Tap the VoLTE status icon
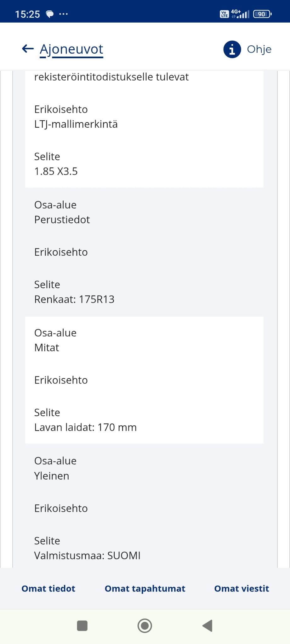This screenshot has height=644, width=290. pos(224,14)
